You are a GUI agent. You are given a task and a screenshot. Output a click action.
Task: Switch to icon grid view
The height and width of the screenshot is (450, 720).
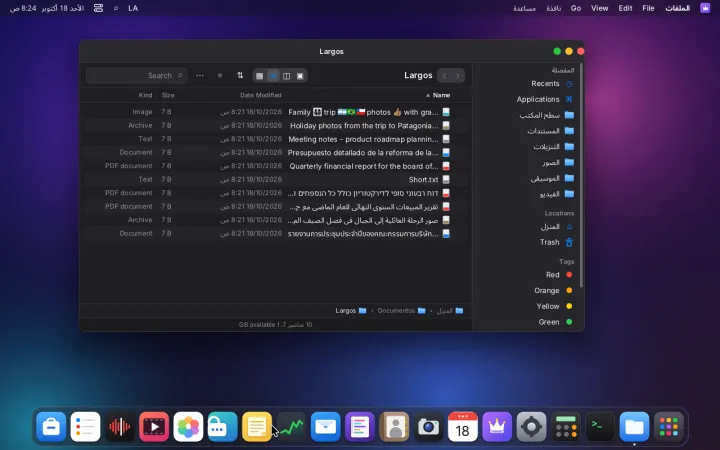[259, 76]
